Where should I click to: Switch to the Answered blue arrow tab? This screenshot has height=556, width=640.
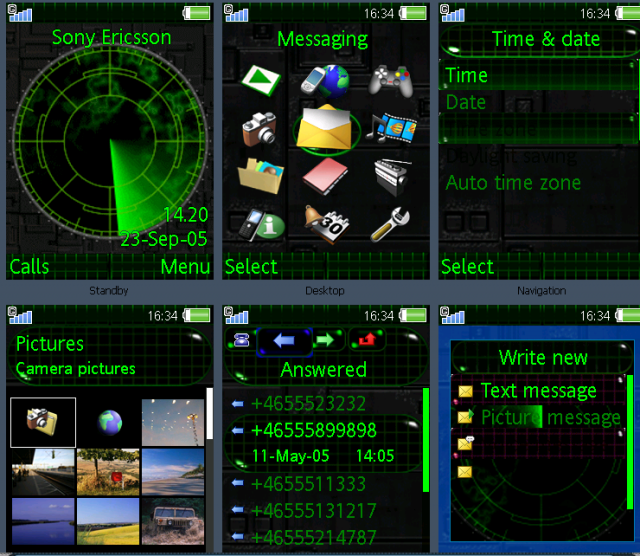click(x=284, y=340)
